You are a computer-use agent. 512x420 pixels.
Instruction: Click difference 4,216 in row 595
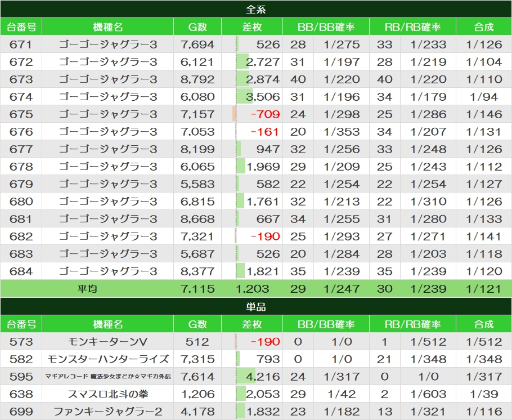point(263,377)
